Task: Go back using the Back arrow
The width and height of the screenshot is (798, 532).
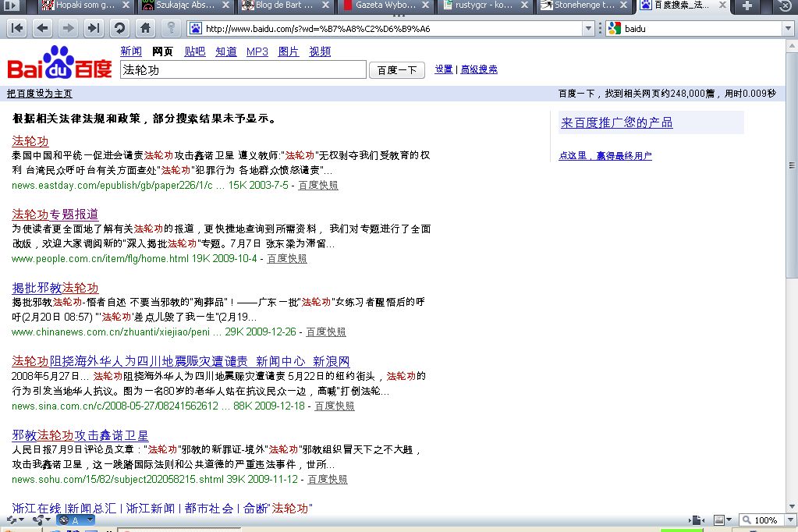Action: (x=42, y=29)
